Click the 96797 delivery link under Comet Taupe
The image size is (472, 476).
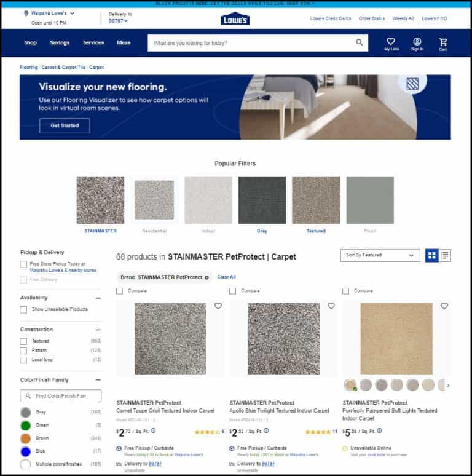tap(155, 464)
